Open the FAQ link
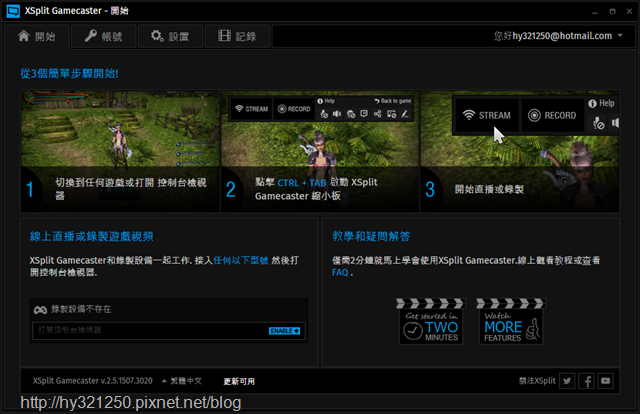 340,272
